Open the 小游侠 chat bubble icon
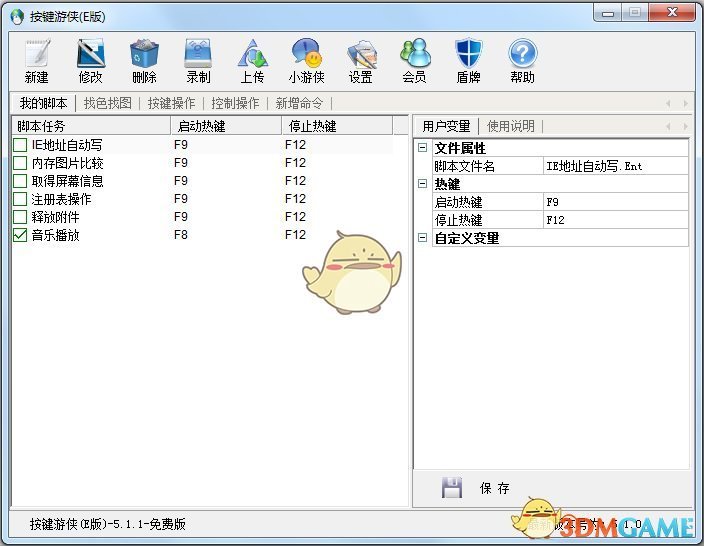 pyautogui.click(x=307, y=62)
